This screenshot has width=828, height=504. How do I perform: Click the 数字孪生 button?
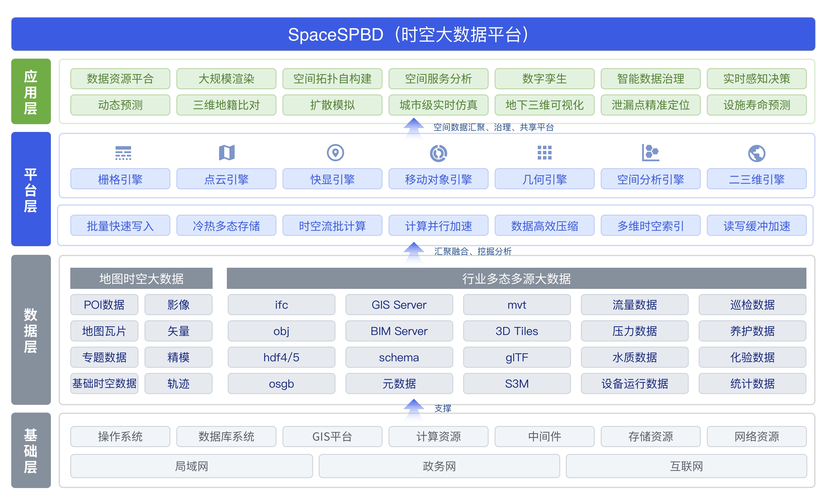tap(544, 79)
